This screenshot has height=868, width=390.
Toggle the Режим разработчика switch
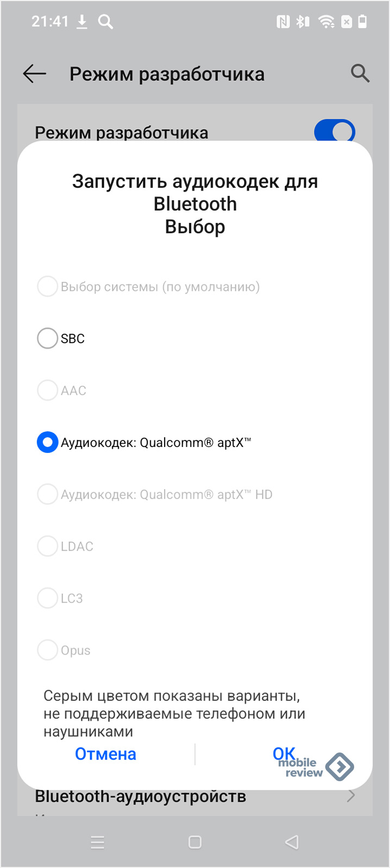click(x=335, y=131)
